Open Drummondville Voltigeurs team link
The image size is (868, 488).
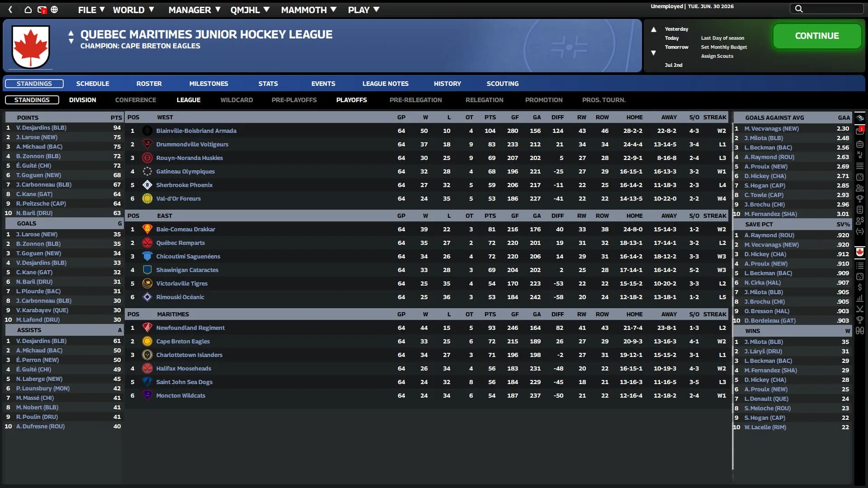[x=192, y=144]
